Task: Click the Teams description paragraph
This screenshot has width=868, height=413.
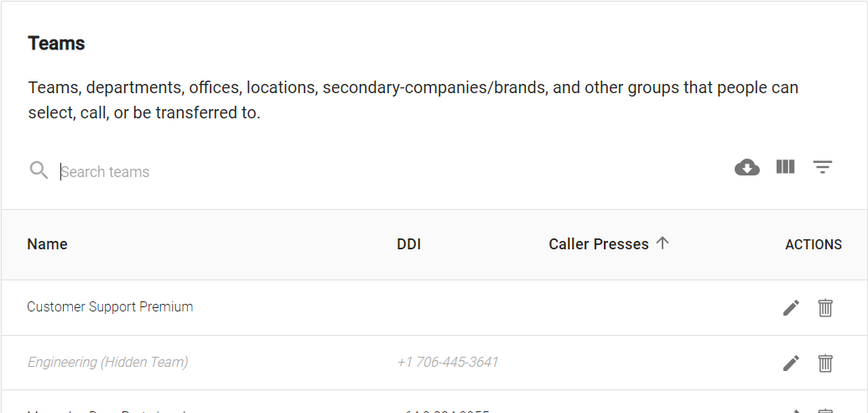Action: click(413, 101)
